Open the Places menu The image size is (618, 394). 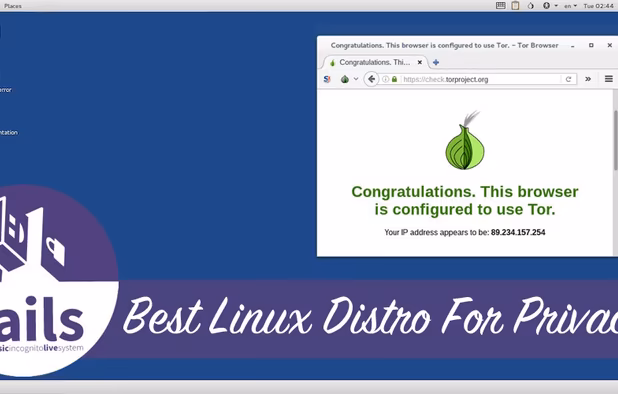click(13, 6)
